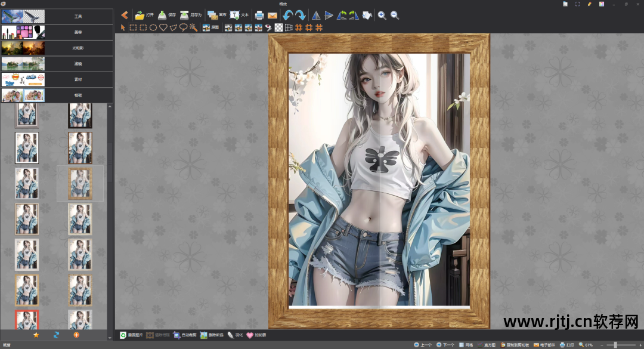644x349 pixels.
Task: Click the orange back arrow icon
Action: pyautogui.click(x=125, y=16)
